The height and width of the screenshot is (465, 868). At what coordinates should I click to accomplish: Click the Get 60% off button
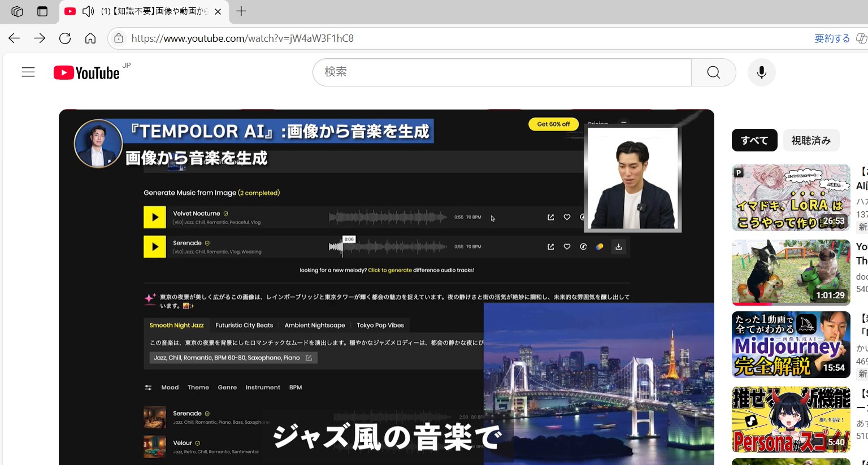click(x=553, y=124)
